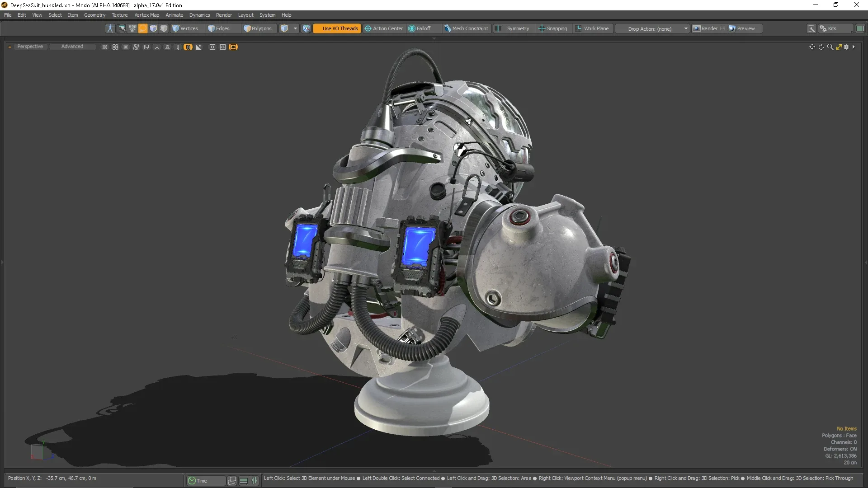Click the diagonal half-square viewport icon
The height and width of the screenshot is (488, 868).
click(x=198, y=47)
